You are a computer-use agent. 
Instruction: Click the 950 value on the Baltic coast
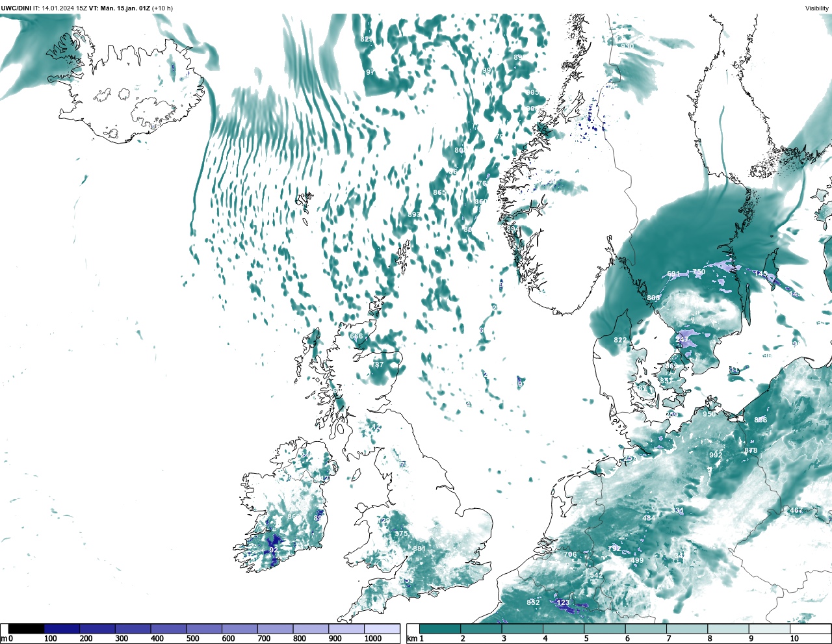click(709, 413)
